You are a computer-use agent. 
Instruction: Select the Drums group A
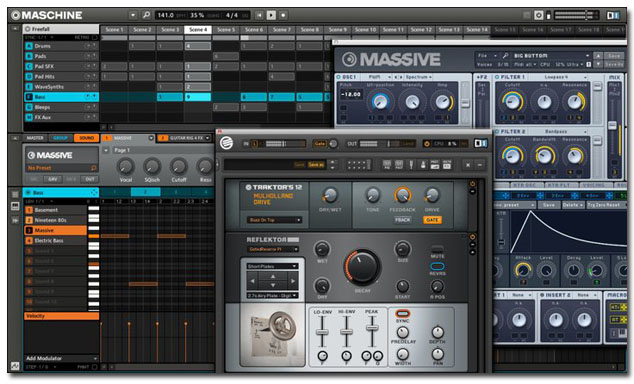pos(61,46)
